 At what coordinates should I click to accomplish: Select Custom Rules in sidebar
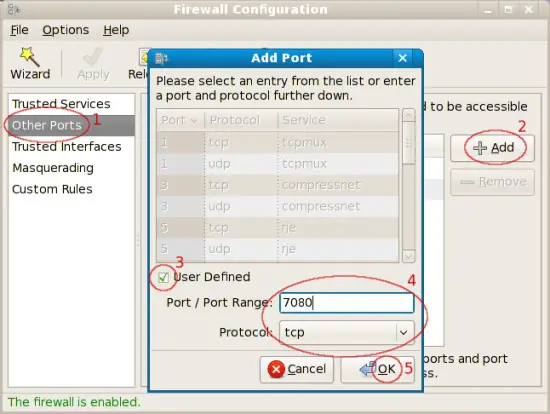[x=72, y=189]
